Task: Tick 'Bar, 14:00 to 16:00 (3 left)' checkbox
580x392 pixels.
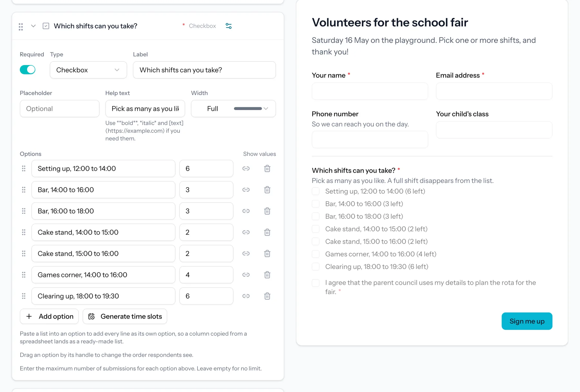Action: pyautogui.click(x=316, y=204)
